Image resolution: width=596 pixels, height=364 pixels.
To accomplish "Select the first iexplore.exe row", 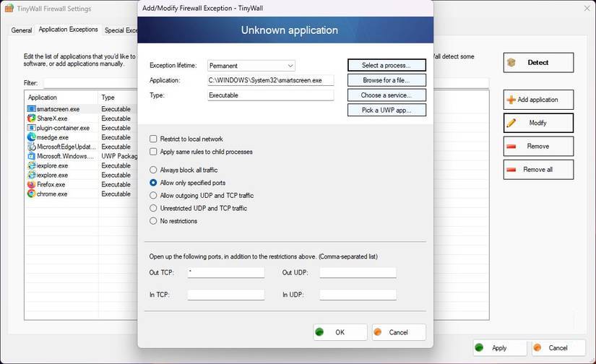I will (82, 165).
